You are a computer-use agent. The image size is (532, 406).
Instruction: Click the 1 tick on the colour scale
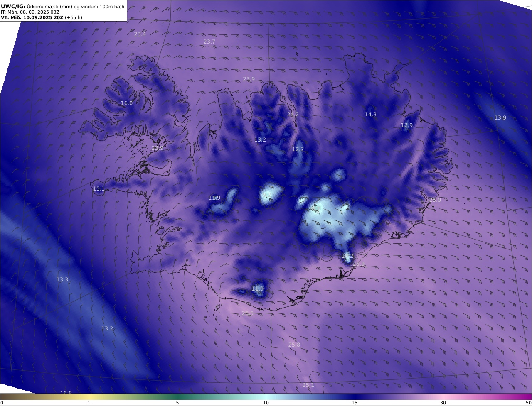(89, 403)
